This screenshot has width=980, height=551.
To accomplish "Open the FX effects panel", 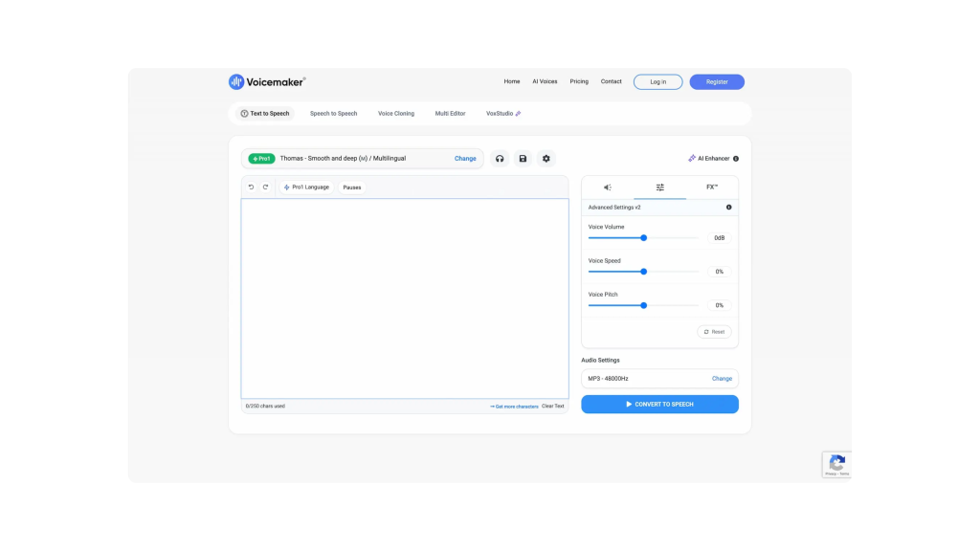I will click(x=712, y=187).
